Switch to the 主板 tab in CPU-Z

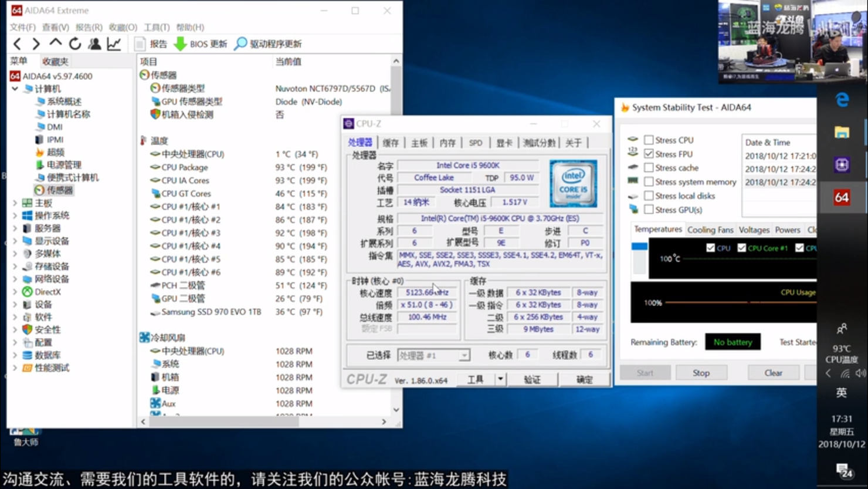419,143
